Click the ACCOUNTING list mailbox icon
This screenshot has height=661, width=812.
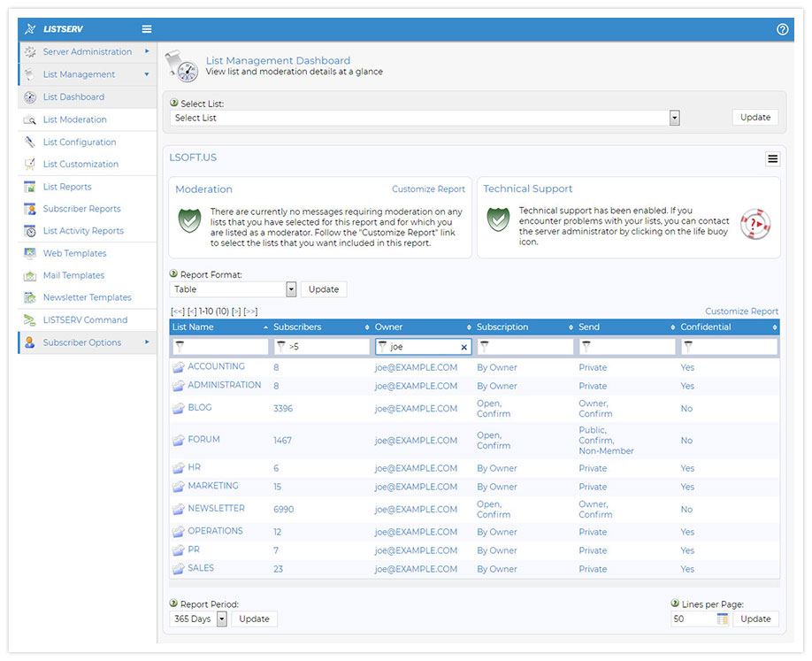point(178,367)
